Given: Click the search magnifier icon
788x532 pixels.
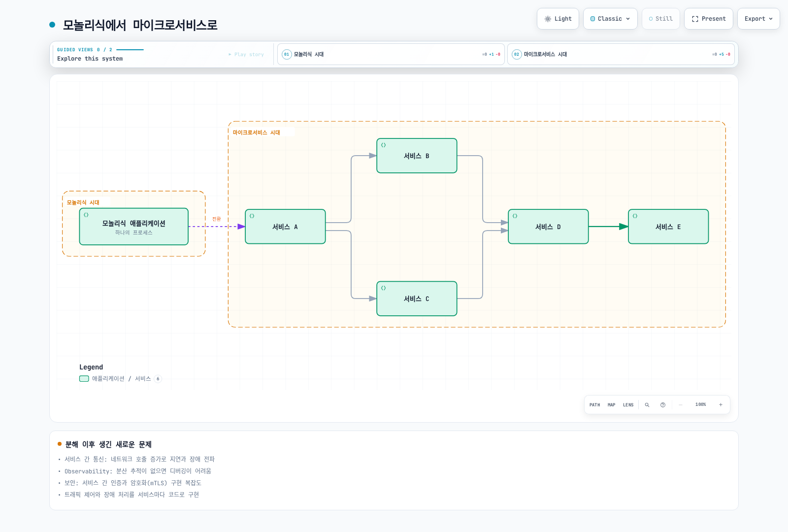Looking at the screenshot, I should click(647, 405).
